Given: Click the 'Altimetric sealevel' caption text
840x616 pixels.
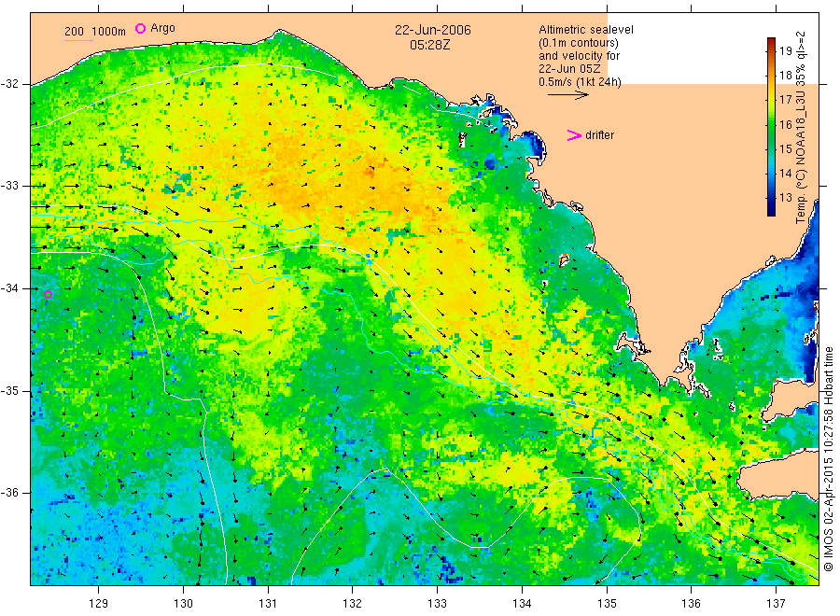Looking at the screenshot, I should (x=586, y=30).
